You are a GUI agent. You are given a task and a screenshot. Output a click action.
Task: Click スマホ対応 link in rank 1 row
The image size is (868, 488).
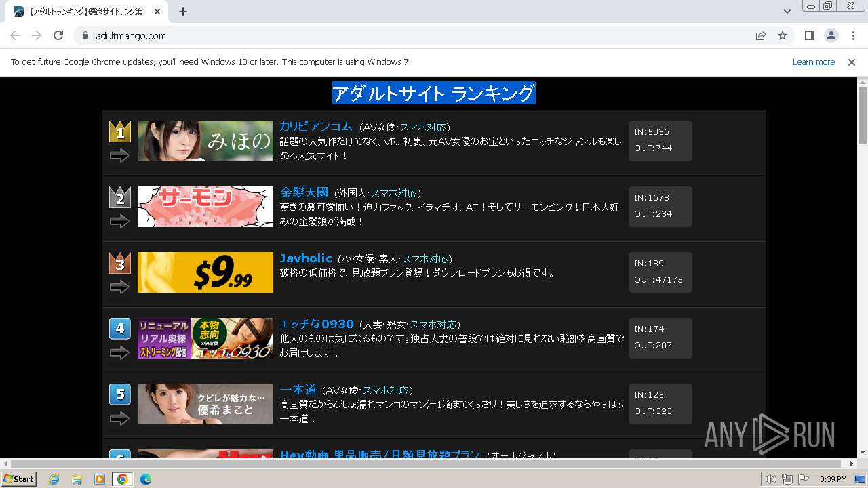pos(423,127)
